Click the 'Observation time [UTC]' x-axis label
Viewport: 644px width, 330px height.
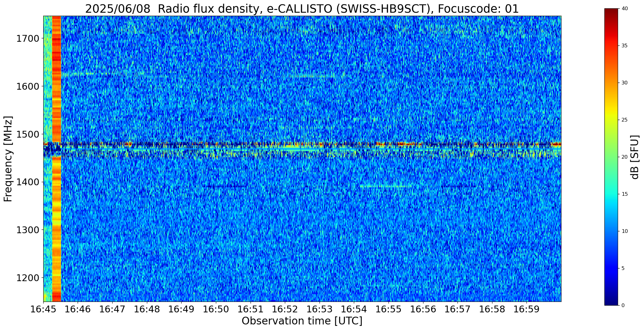coord(302,321)
